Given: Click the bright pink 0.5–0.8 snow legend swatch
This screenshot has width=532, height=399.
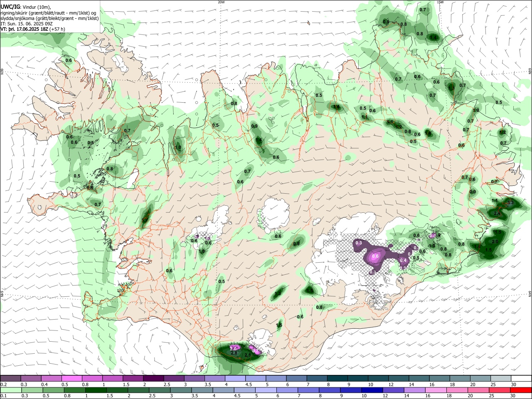Looking at the screenshot, I should point(72,378).
